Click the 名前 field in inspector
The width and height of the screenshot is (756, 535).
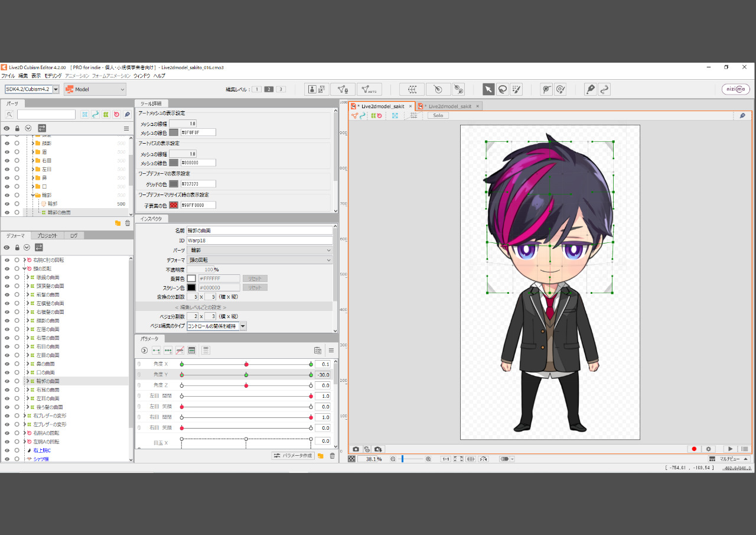point(259,231)
